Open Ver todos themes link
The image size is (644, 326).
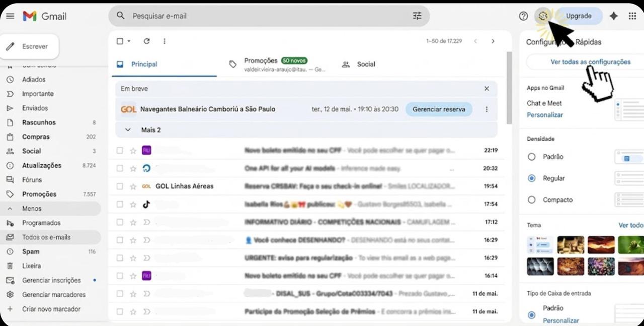[631, 225]
